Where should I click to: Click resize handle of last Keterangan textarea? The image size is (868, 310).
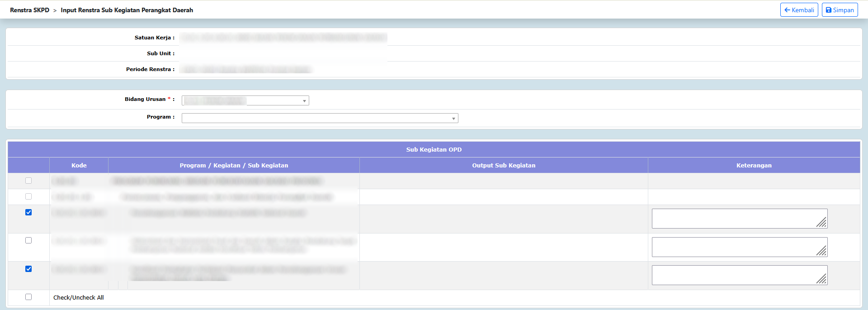822,279
